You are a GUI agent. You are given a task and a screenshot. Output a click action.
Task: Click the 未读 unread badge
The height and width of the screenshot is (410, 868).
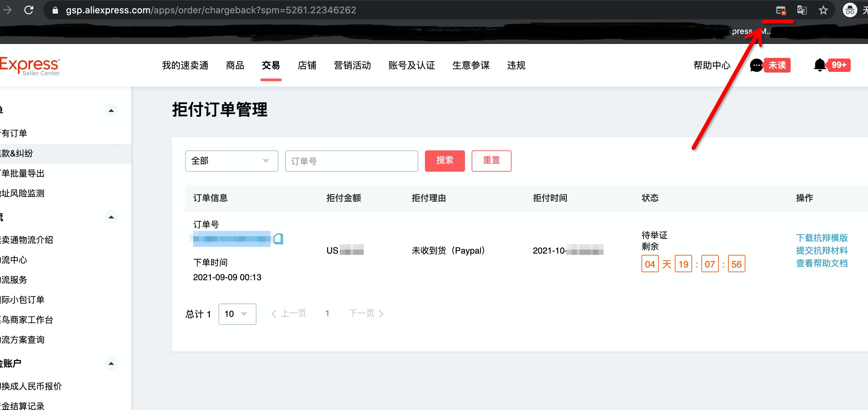pos(777,65)
